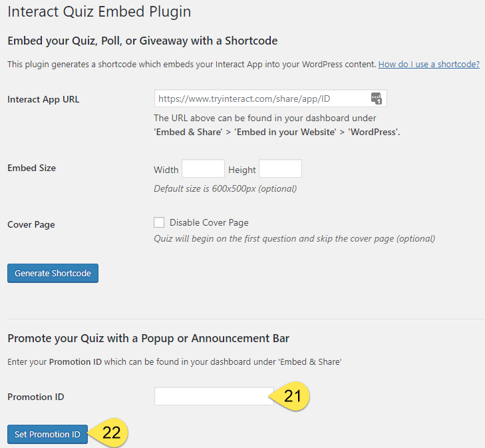This screenshot has width=485, height=448.
Task: Click the 'Embed & Share' > 'WordPress' path text
Action: point(277,132)
